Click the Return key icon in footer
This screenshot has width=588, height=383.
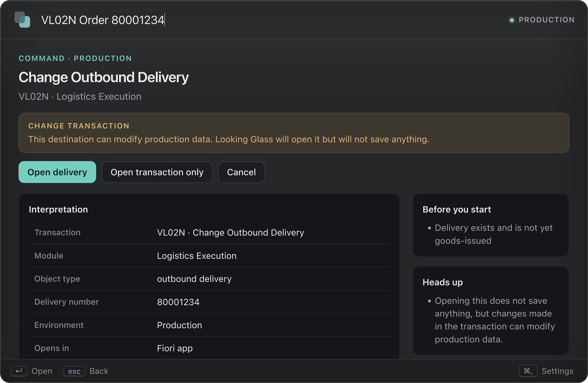19,371
